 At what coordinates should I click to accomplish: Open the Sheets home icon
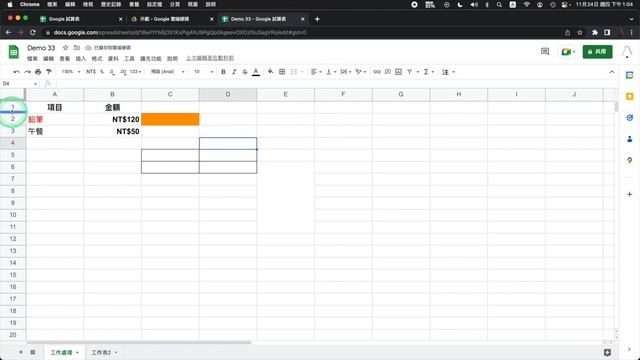[x=13, y=52]
